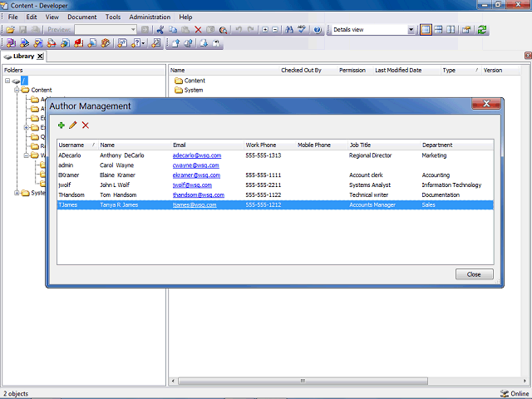This screenshot has width=532, height=399.
Task: Click right arrow of horizontal scrollbar
Action: [525, 381]
